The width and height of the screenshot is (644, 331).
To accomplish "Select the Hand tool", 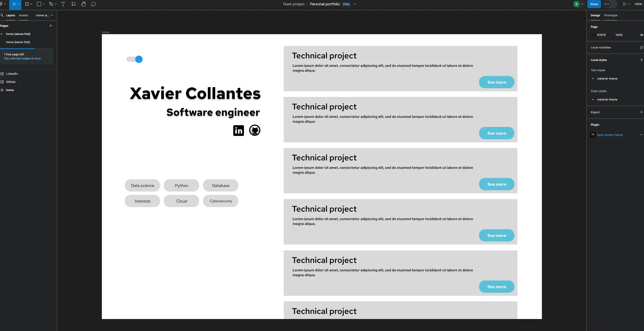I will click(x=83, y=4).
